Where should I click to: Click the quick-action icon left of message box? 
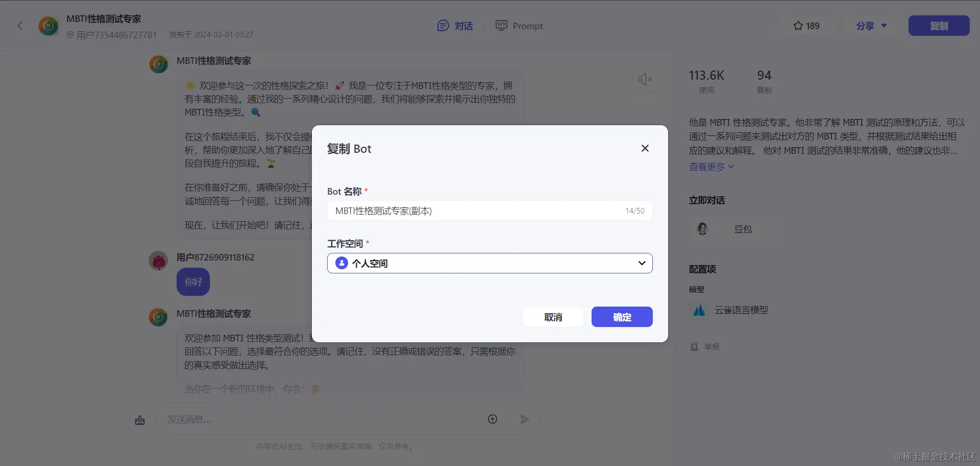(x=140, y=420)
